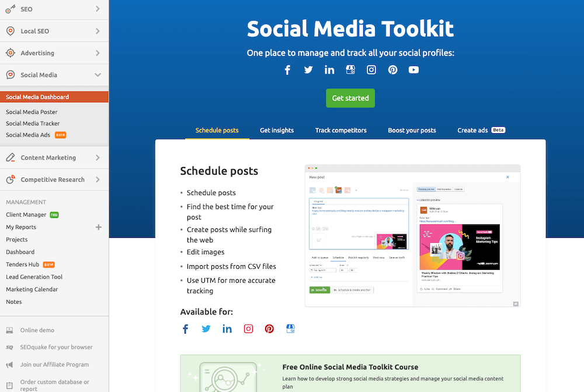Click the Facebook icon in header banner

click(287, 70)
